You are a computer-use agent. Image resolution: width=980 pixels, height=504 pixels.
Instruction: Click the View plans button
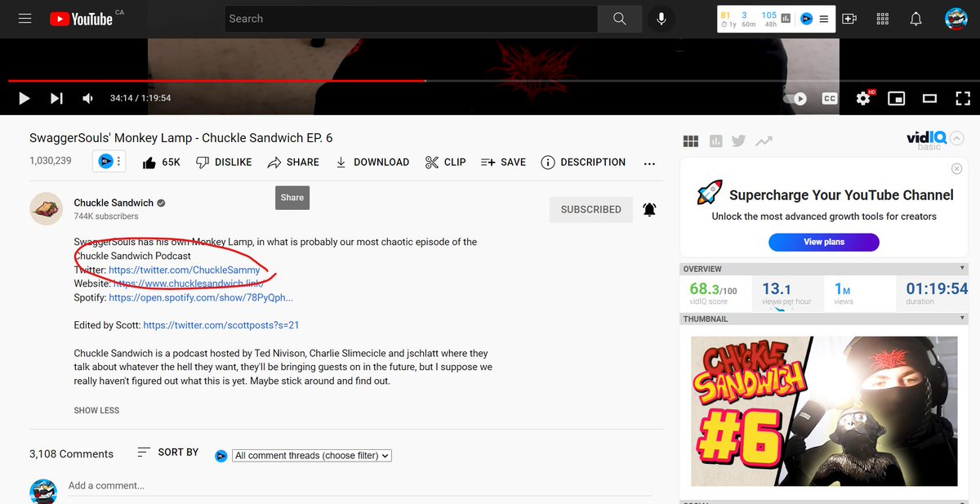pyautogui.click(x=824, y=242)
